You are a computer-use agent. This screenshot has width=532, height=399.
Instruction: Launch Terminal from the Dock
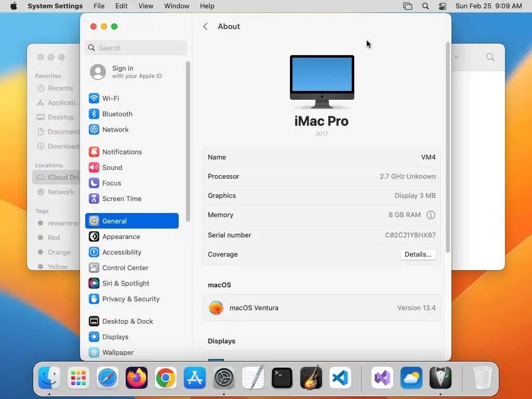(x=282, y=378)
